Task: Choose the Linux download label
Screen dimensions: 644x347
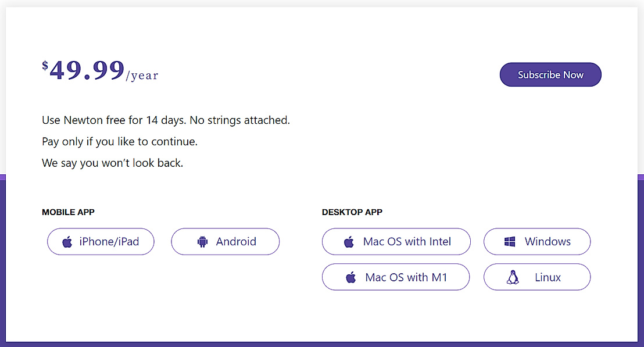Action: pyautogui.click(x=548, y=278)
